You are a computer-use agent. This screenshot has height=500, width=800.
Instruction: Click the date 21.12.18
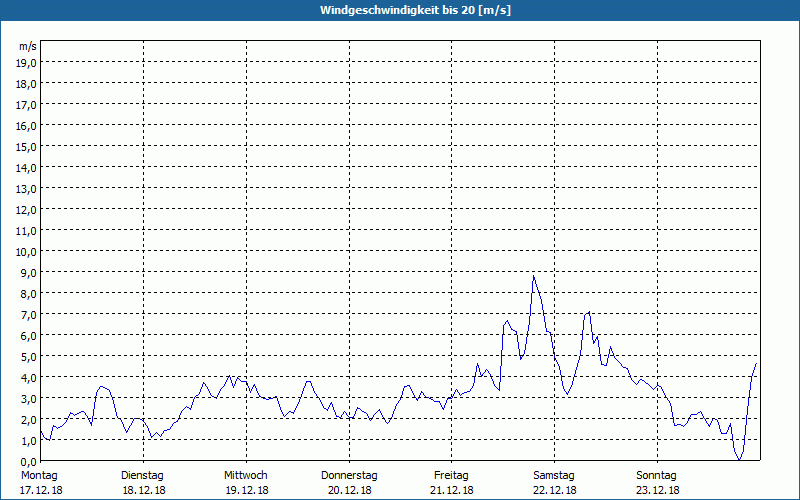tap(452, 490)
